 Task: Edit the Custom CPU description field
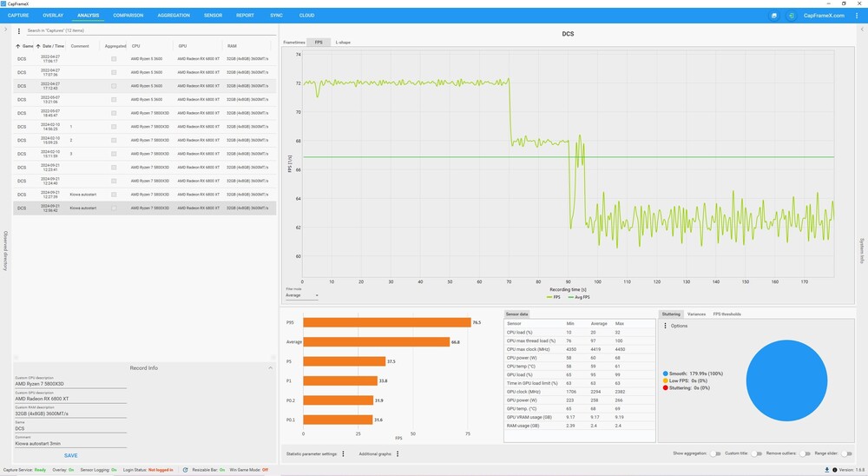point(70,383)
